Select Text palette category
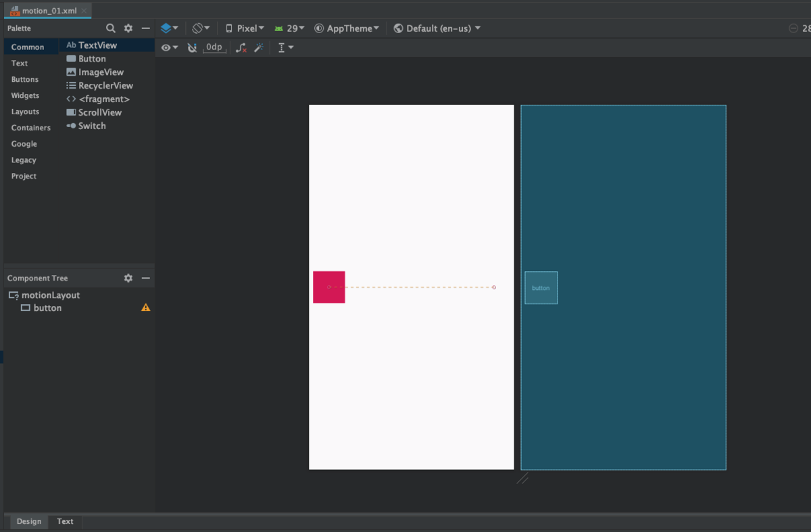811x532 pixels. coord(20,63)
